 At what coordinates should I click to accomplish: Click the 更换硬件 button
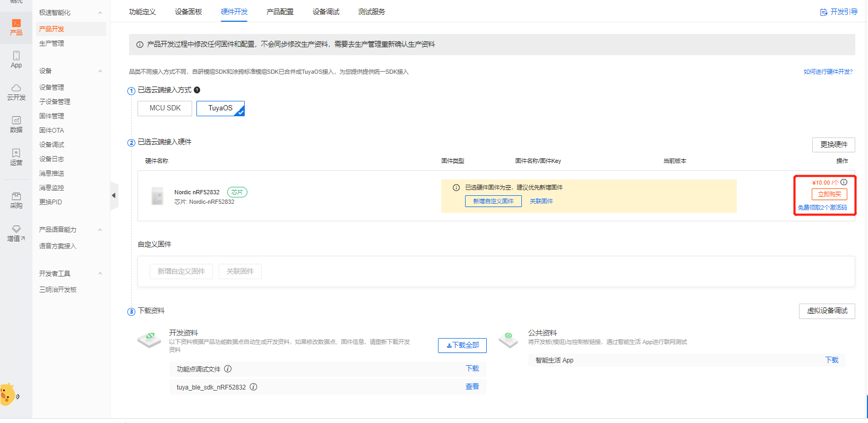click(x=833, y=144)
